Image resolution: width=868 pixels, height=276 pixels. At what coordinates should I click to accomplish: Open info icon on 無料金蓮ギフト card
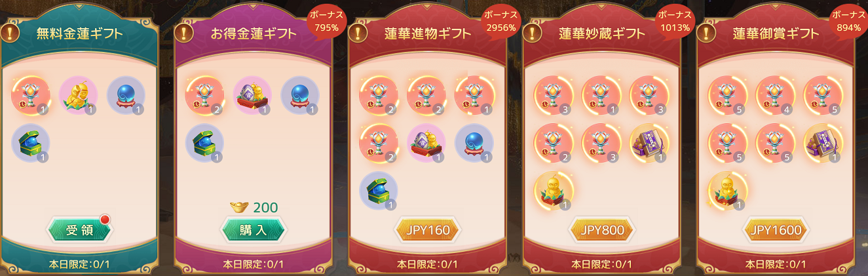pos(11,32)
